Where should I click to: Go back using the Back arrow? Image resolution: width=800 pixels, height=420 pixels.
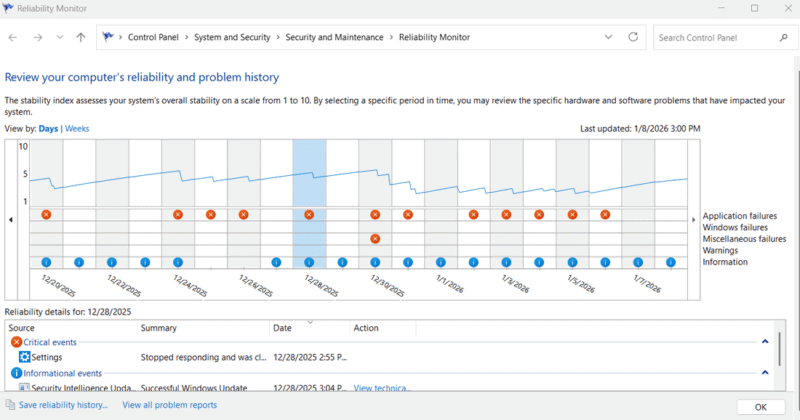click(14, 37)
